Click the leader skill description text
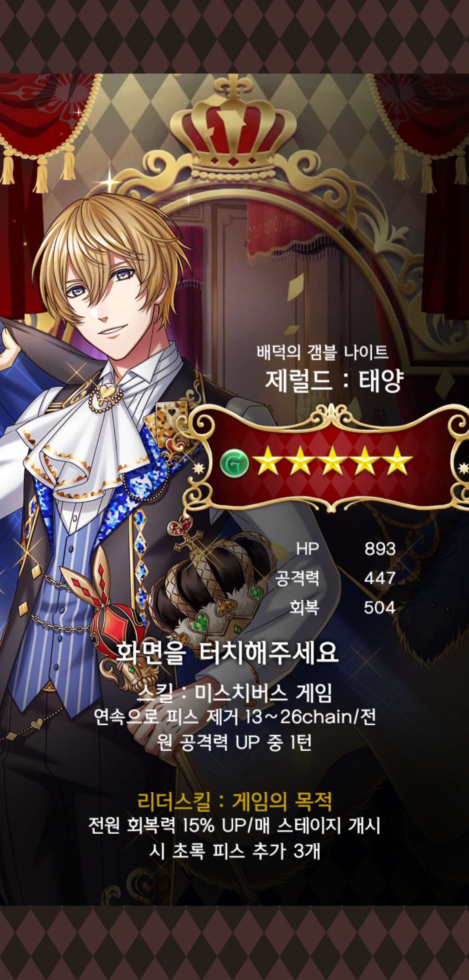Viewport: 469px width, 980px height. tap(234, 838)
